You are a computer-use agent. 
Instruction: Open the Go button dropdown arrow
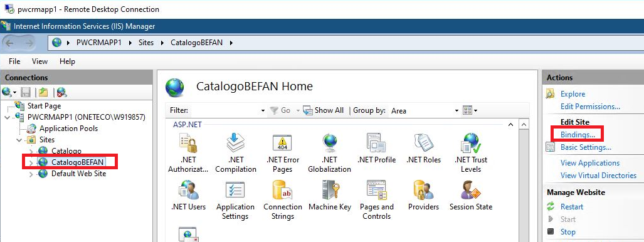(x=298, y=110)
